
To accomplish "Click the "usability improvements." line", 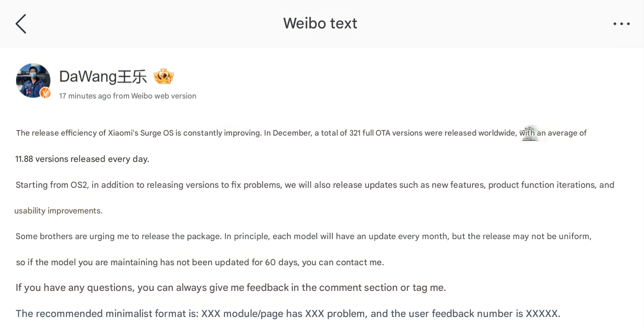I will pos(59,211).
